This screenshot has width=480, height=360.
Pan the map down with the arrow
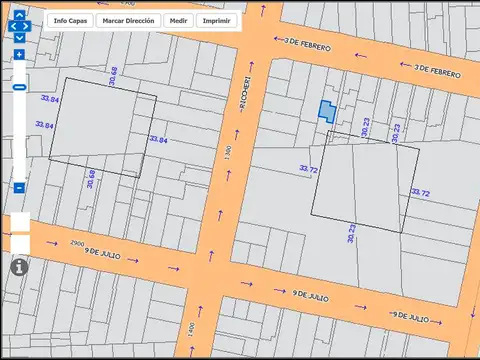click(x=20, y=37)
